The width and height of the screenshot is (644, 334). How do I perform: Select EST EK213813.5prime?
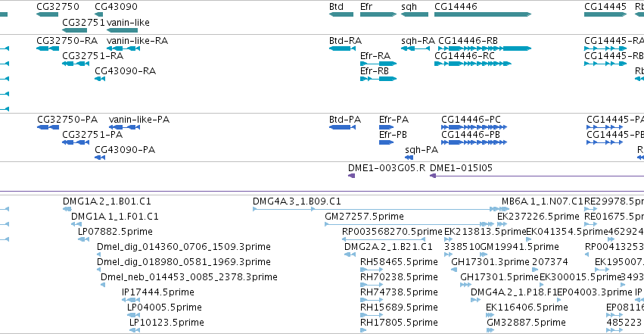(449, 239)
